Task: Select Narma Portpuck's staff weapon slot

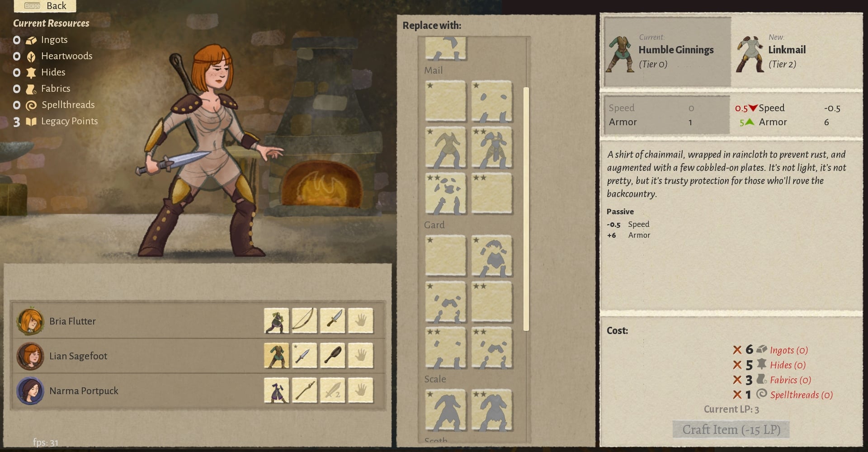Action: tap(305, 391)
